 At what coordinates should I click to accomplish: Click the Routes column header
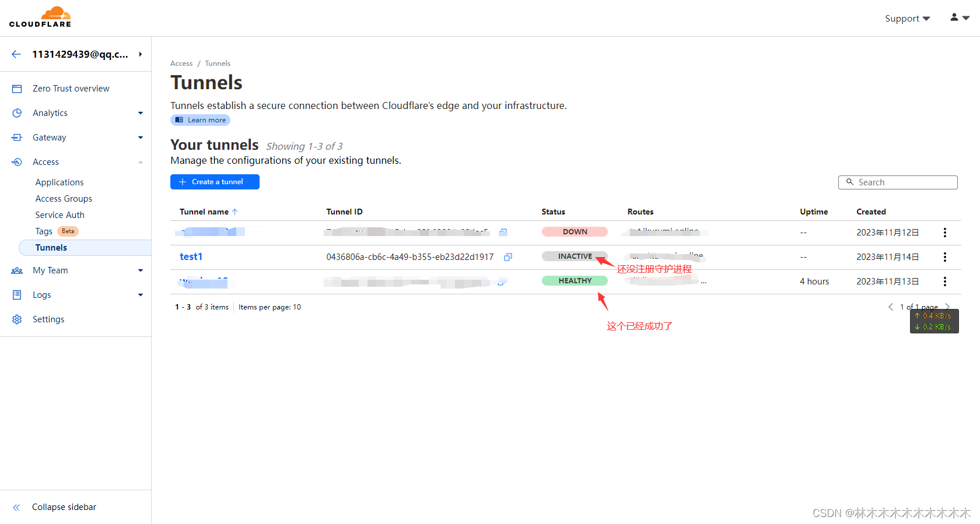click(x=640, y=212)
